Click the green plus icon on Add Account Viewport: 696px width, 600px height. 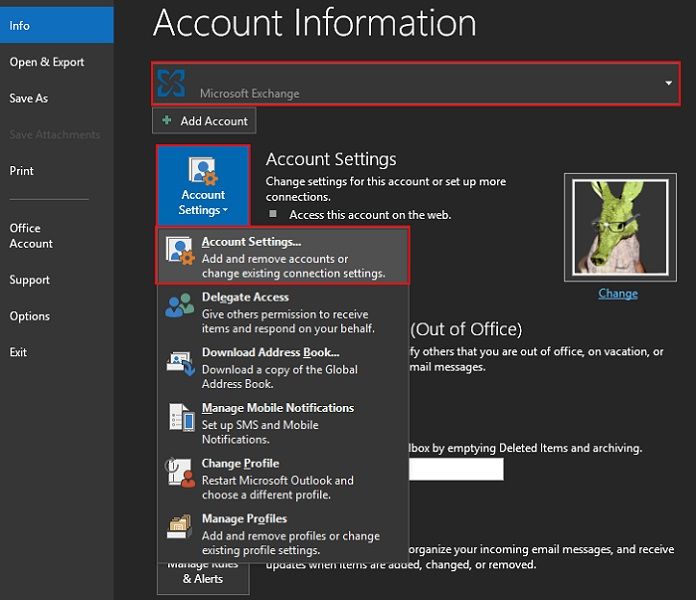(167, 120)
